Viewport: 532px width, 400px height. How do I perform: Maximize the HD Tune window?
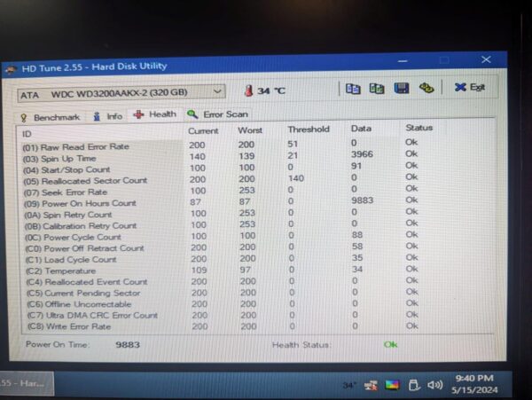444,60
